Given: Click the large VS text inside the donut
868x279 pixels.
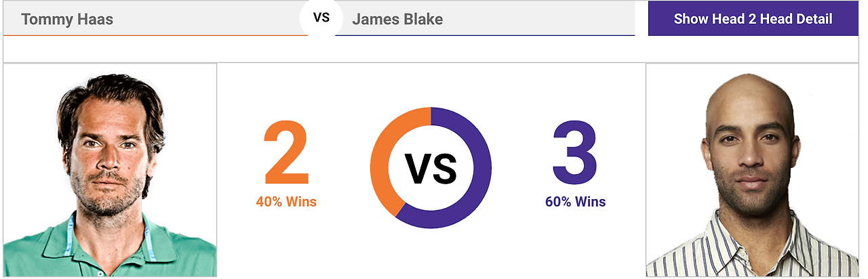Looking at the screenshot, I should 431,169.
